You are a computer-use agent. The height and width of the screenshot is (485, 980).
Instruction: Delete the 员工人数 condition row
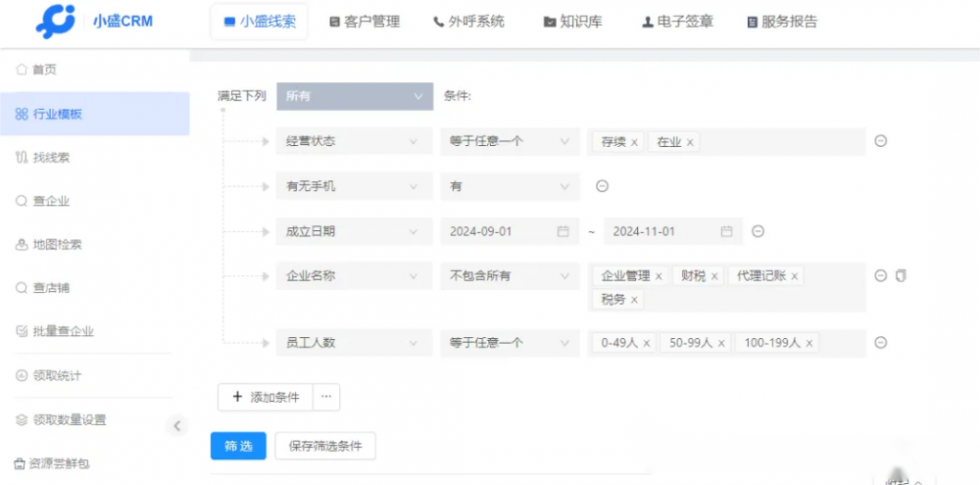coord(881,343)
